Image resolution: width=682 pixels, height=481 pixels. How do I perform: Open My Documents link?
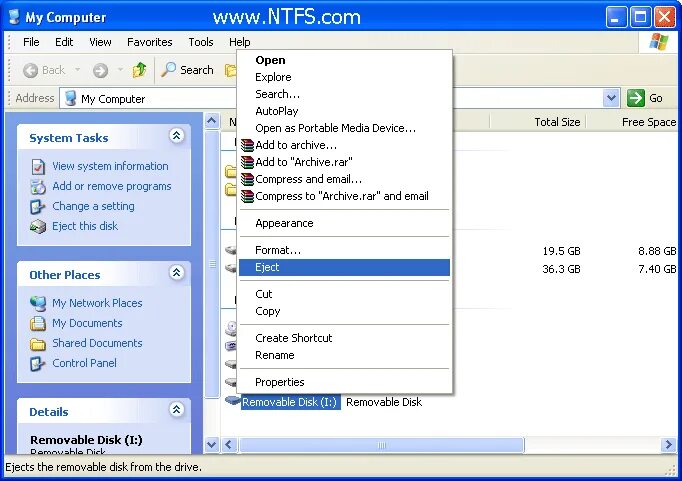pos(87,323)
